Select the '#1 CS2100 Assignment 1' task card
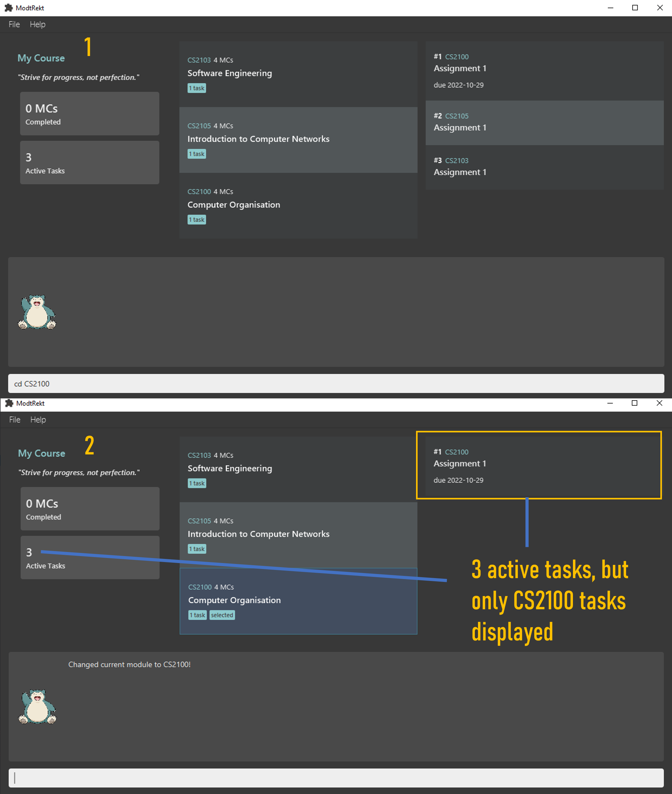Screen dimensions: 672x794 click(x=538, y=466)
